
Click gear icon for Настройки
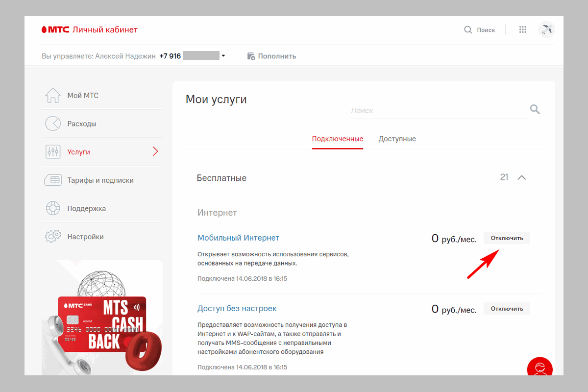tap(53, 237)
